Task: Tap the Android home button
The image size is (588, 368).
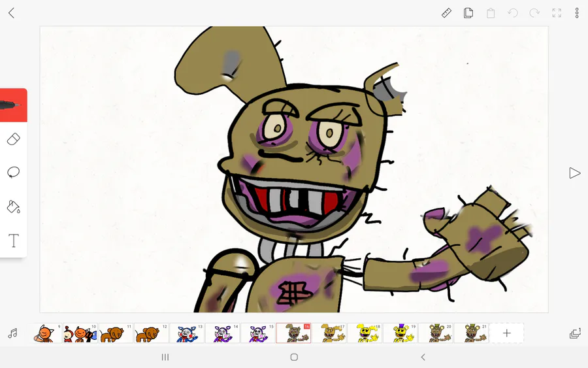Action: click(295, 357)
